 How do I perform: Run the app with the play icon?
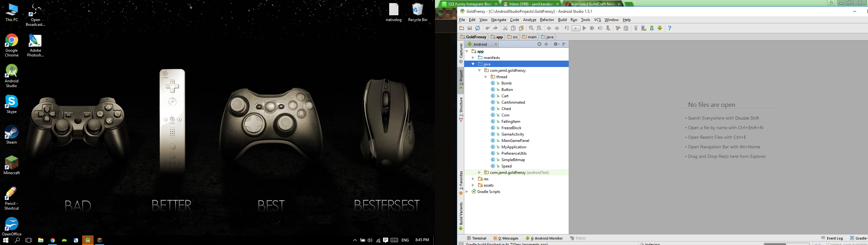(x=584, y=28)
